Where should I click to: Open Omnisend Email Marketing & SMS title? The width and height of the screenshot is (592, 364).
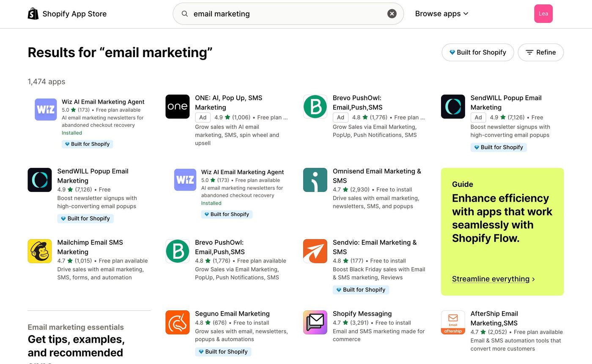tap(377, 176)
